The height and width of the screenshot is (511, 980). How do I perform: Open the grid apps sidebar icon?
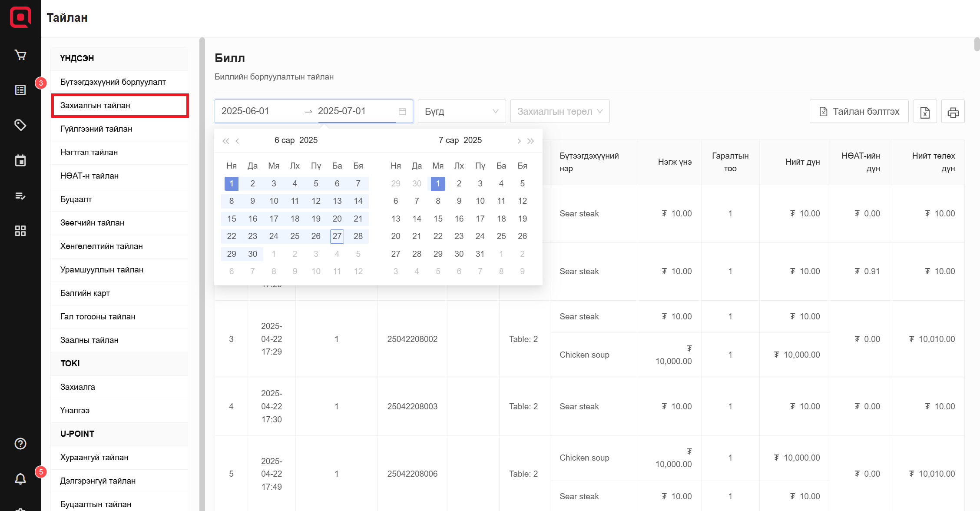[20, 231]
